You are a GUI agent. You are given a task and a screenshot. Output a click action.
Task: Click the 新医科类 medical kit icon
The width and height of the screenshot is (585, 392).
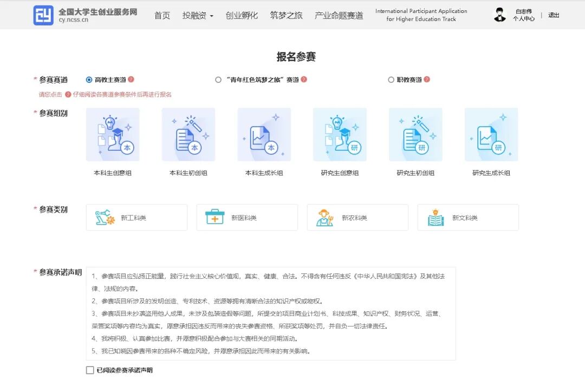tap(215, 217)
